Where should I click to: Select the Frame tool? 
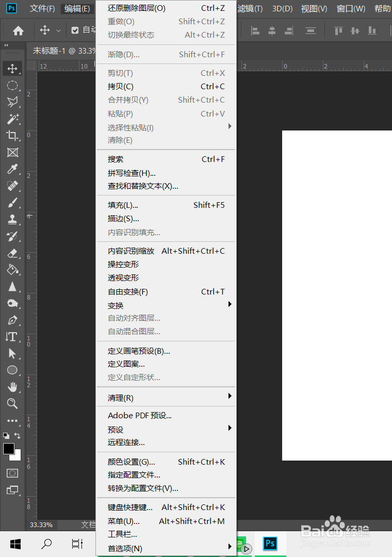[12, 152]
